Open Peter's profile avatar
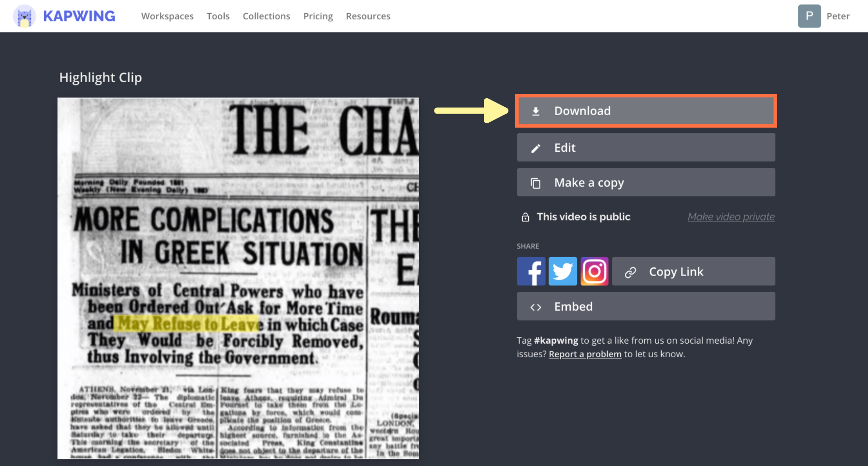The height and width of the screenshot is (466, 868). tap(809, 16)
